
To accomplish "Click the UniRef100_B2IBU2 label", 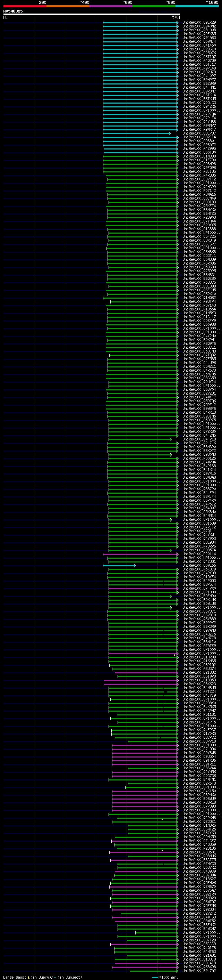I will 199,673.
